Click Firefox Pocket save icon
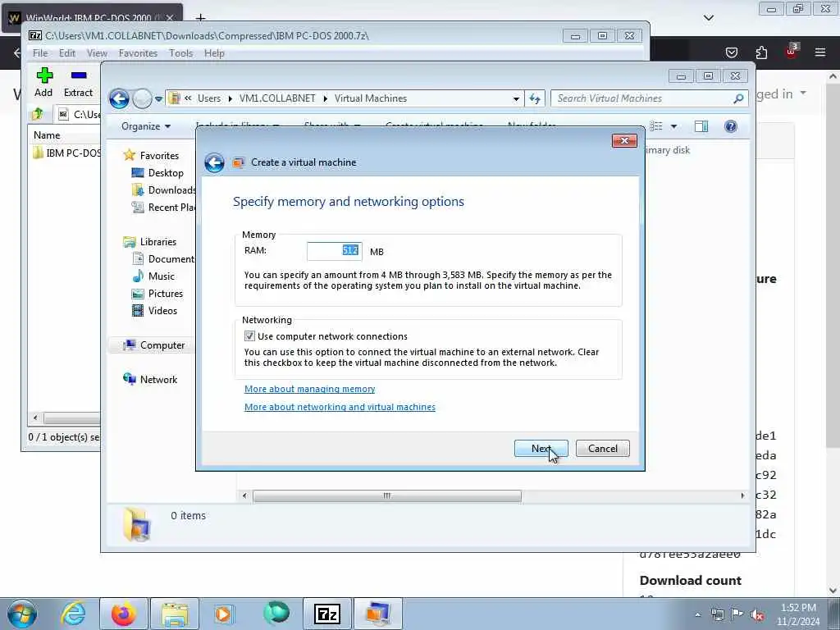Screen dimensions: 840x630 click(x=732, y=52)
